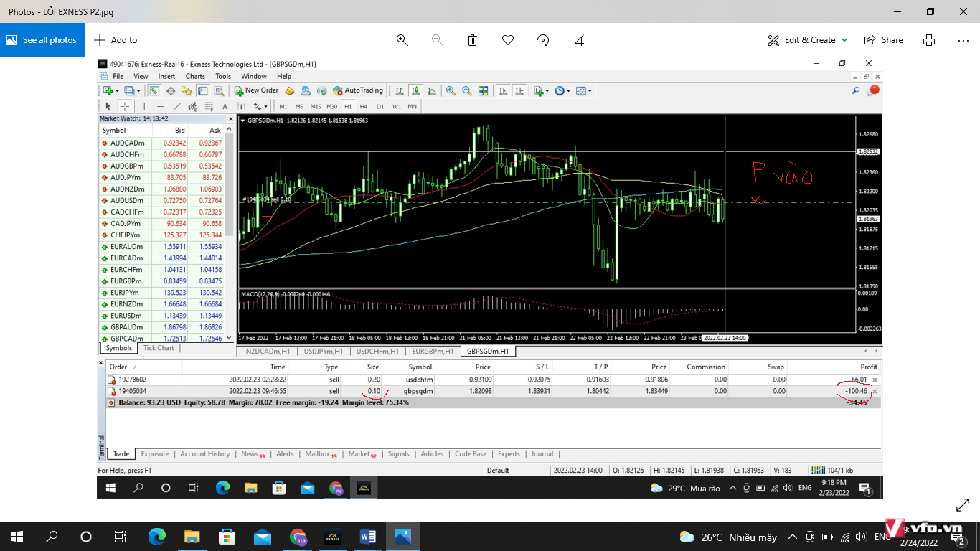Open the Insert menu
Screen dimensions: 980x551
tap(166, 76)
